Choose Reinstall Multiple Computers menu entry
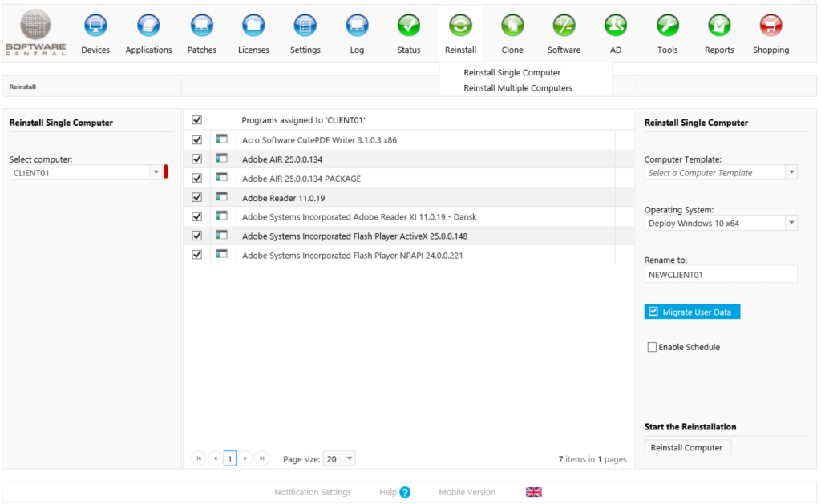This screenshot has width=821, height=504. click(517, 88)
